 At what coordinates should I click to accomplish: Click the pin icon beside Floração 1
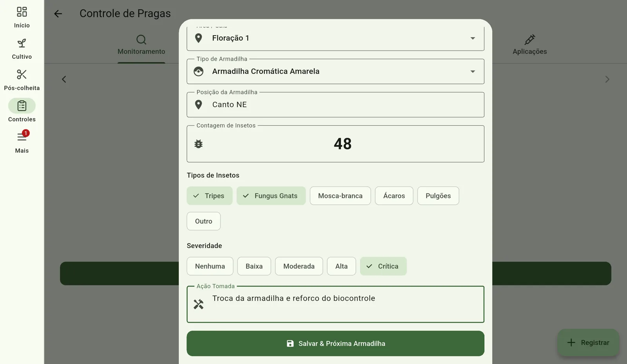point(199,38)
